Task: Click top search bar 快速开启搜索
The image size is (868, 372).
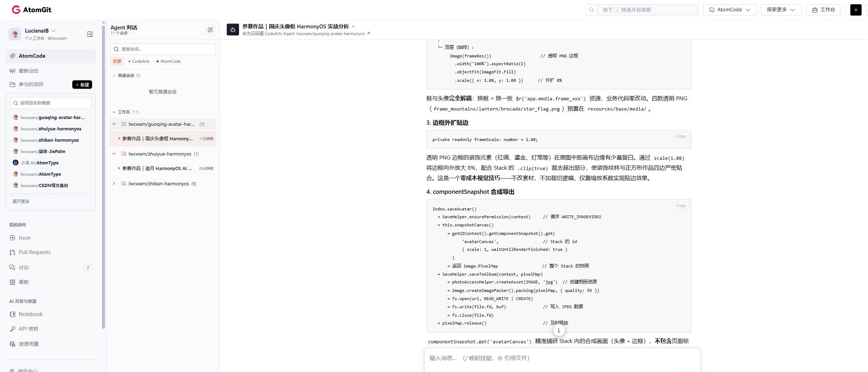Action: (642, 10)
